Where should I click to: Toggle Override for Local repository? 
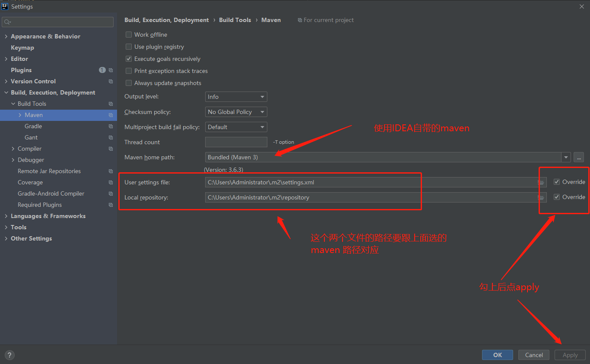[x=557, y=197]
